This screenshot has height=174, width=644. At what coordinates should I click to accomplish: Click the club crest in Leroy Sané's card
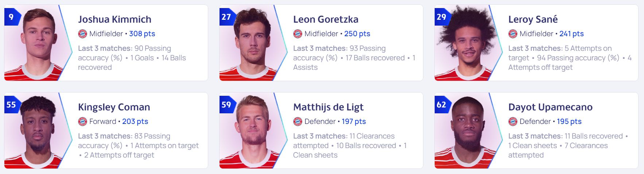click(x=513, y=34)
